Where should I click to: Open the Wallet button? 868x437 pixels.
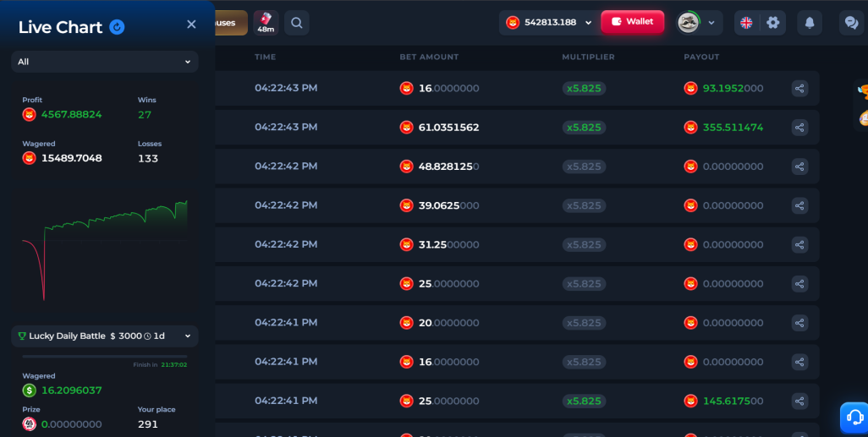click(x=632, y=22)
